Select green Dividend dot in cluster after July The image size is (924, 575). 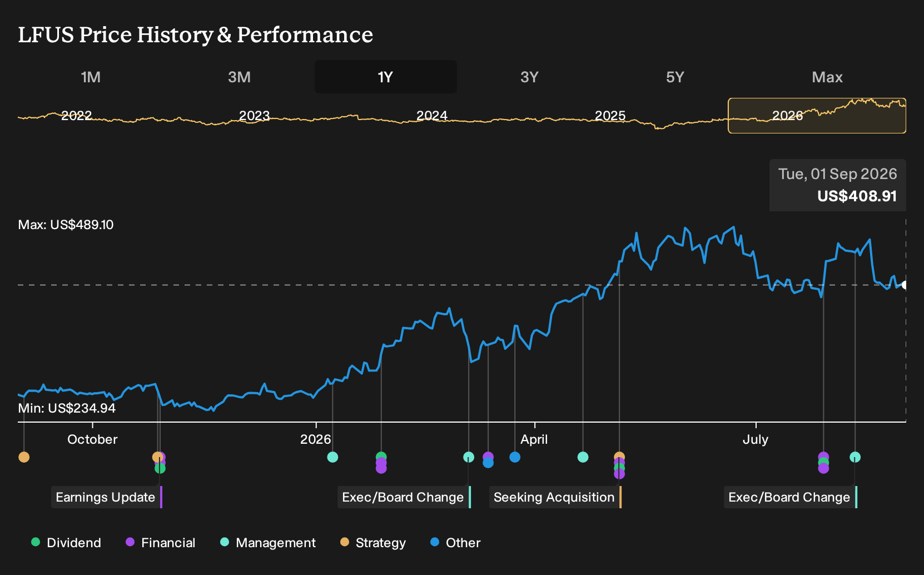pyautogui.click(x=823, y=463)
